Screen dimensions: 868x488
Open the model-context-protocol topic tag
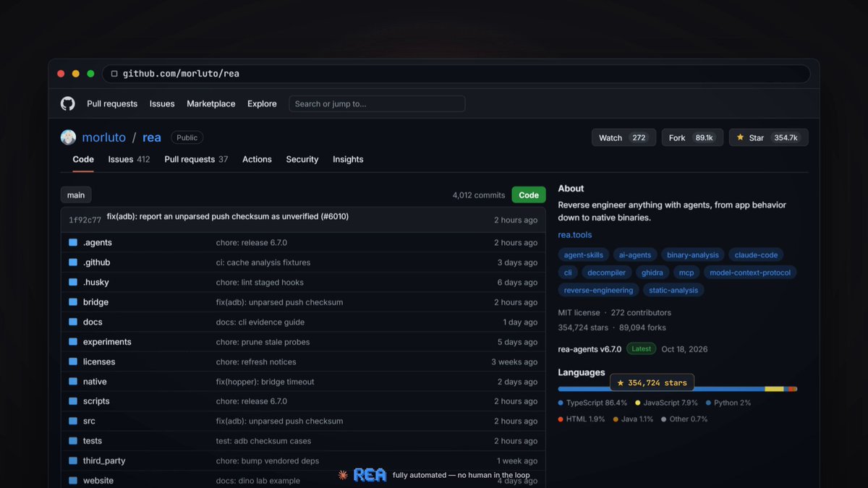tap(749, 273)
